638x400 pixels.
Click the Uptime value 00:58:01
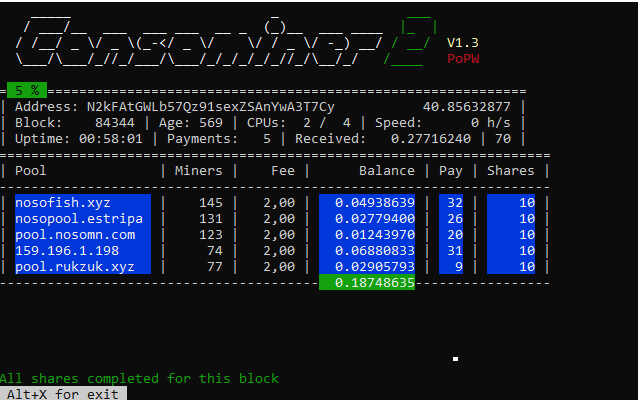[x=111, y=139]
